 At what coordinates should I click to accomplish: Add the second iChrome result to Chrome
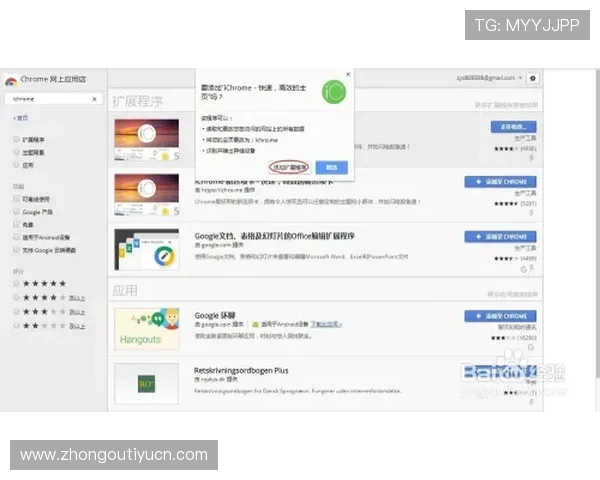pyautogui.click(x=501, y=182)
